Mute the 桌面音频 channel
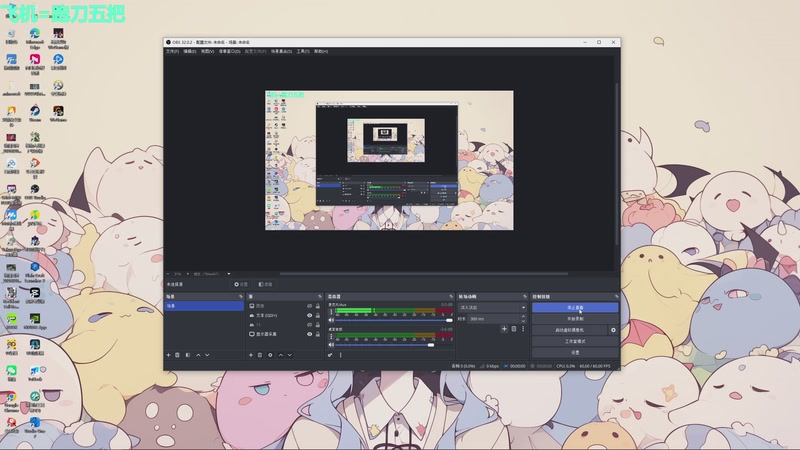 pos(331,345)
